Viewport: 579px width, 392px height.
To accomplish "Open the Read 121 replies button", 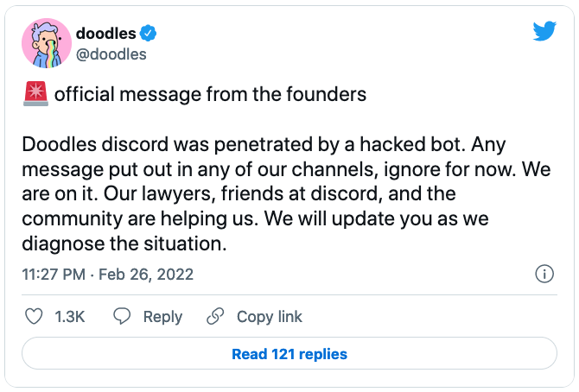I will [289, 354].
